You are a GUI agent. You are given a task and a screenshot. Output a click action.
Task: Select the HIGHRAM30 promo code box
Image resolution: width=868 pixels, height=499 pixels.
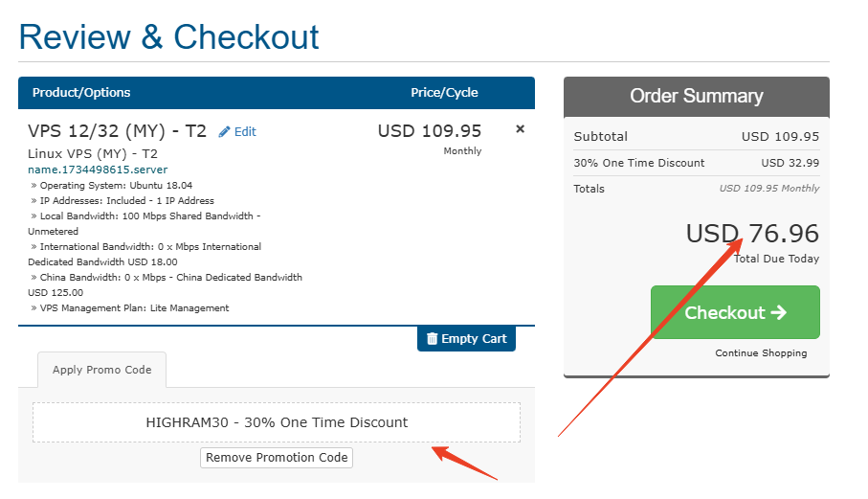tap(277, 422)
